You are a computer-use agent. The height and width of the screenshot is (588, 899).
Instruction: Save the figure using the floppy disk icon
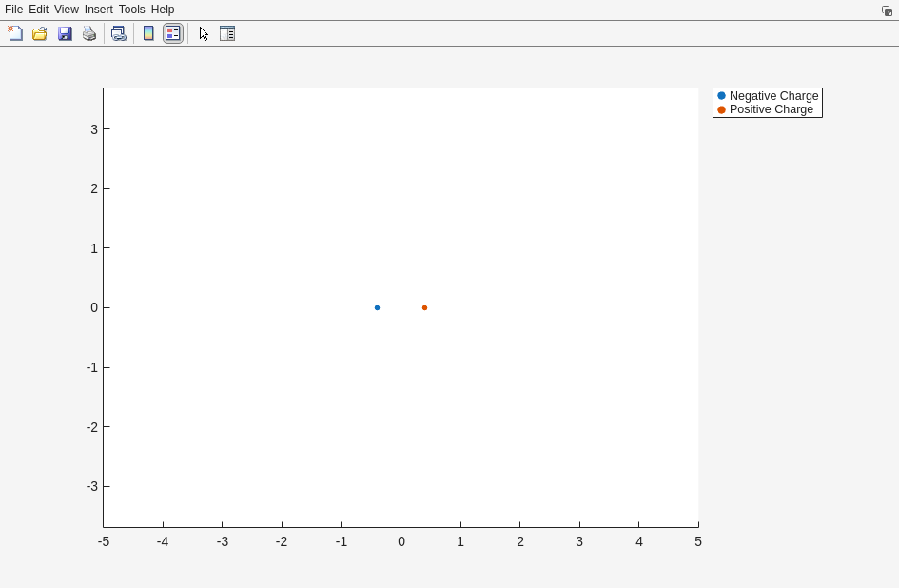(65, 33)
